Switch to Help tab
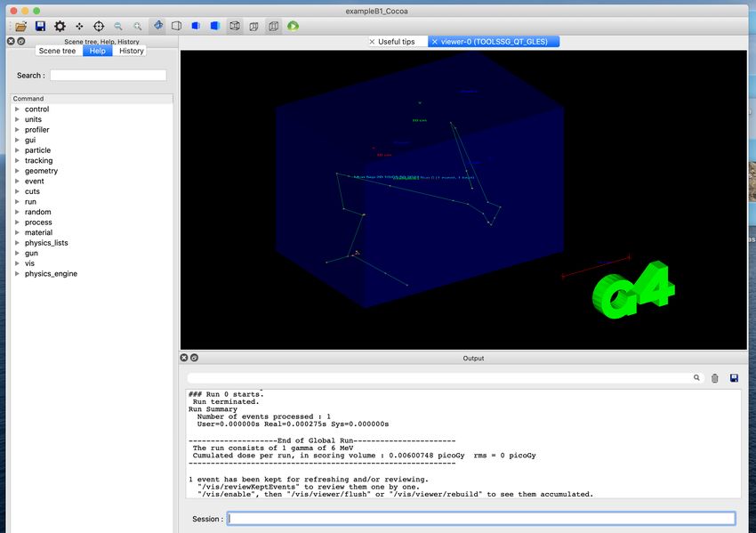Viewport: 756px width, 533px height. [98, 51]
